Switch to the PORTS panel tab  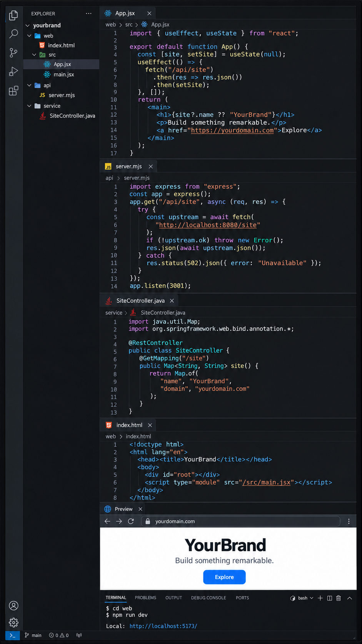coord(242,598)
